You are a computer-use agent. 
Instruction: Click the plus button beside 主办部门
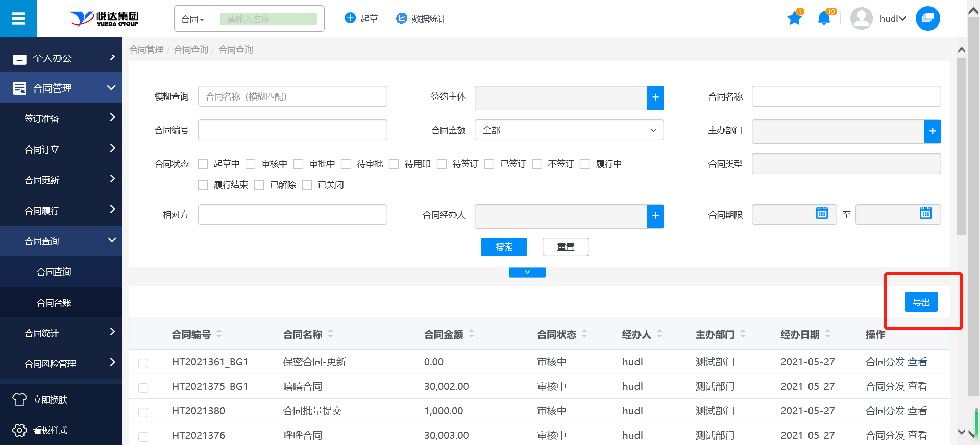pos(932,131)
